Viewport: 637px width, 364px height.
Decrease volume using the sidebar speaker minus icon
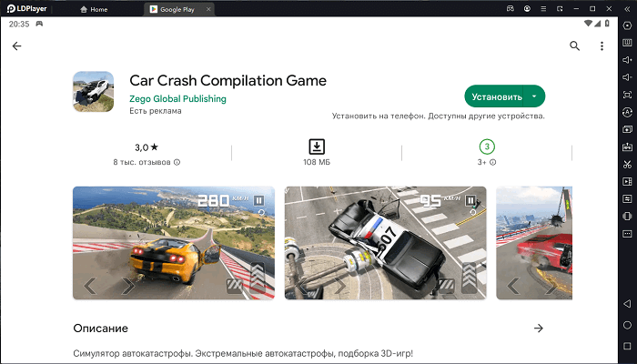pyautogui.click(x=627, y=77)
